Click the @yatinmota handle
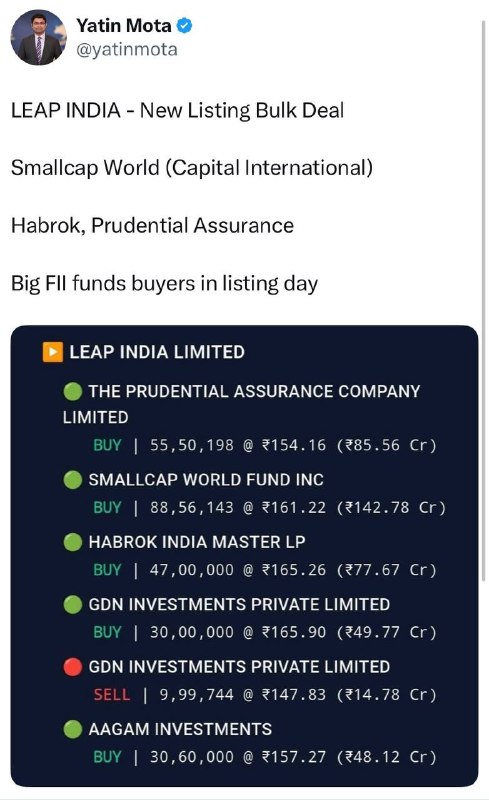This screenshot has width=489, height=800. (127, 49)
